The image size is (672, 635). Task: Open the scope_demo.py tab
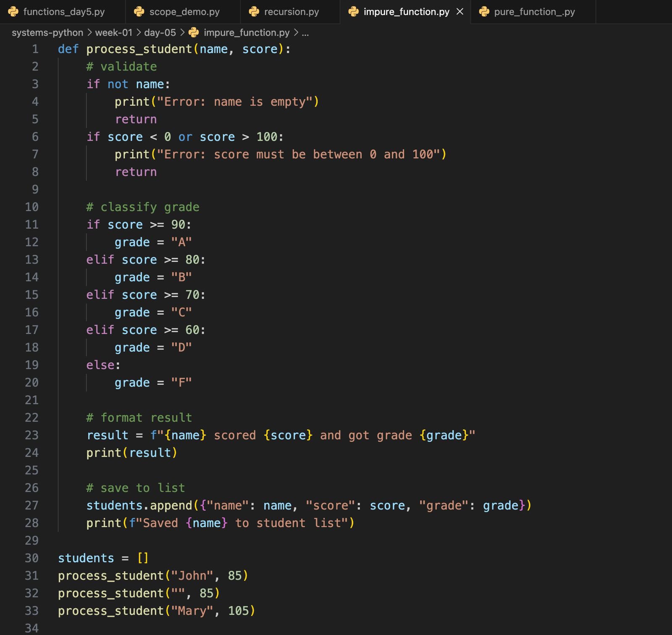click(184, 12)
